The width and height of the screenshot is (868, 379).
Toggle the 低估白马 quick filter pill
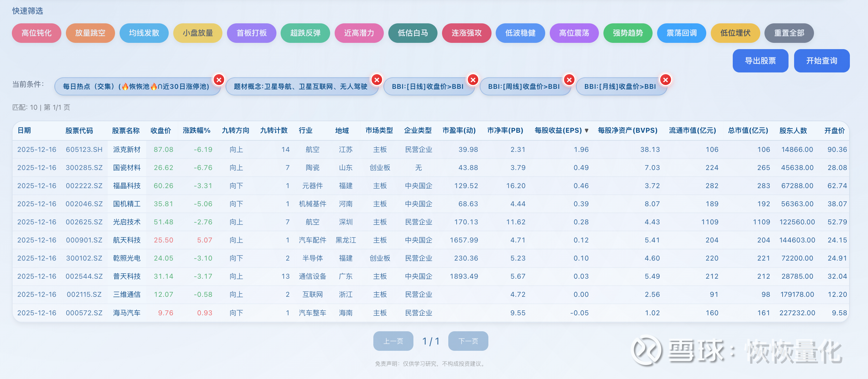413,33
